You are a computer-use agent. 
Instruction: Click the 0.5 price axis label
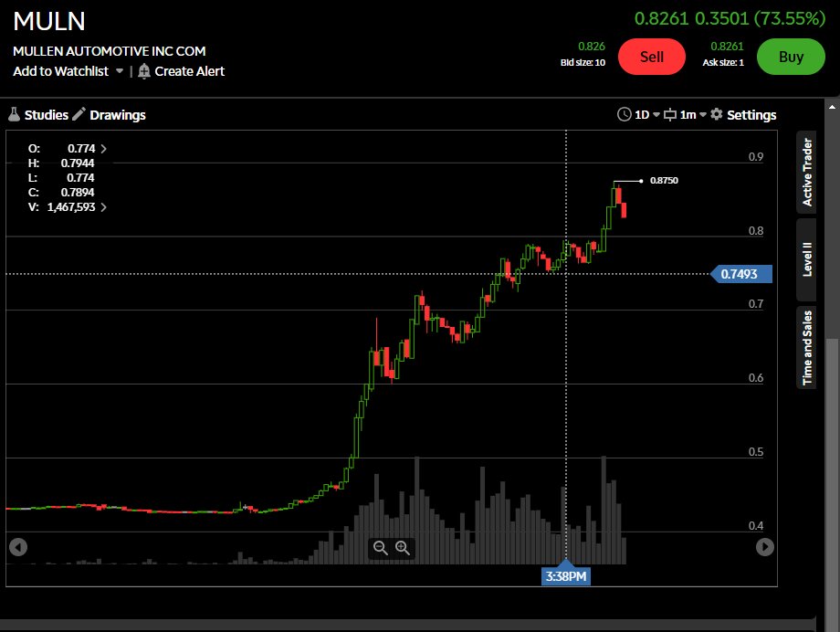tap(756, 452)
